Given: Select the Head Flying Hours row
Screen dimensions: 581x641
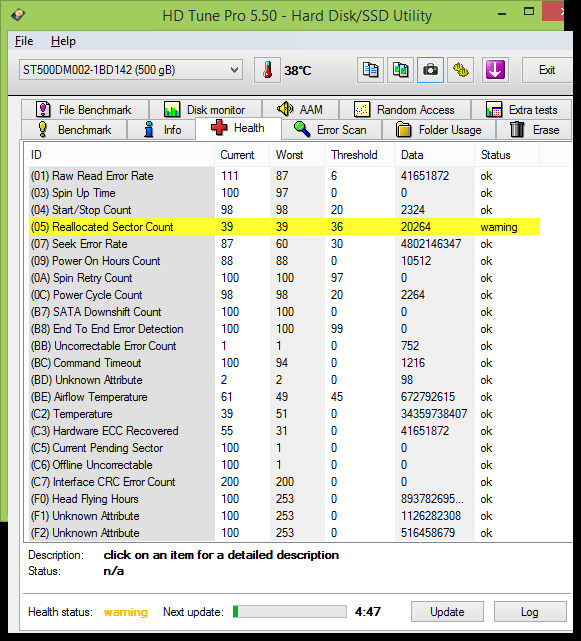Looking at the screenshot, I should pos(285,499).
